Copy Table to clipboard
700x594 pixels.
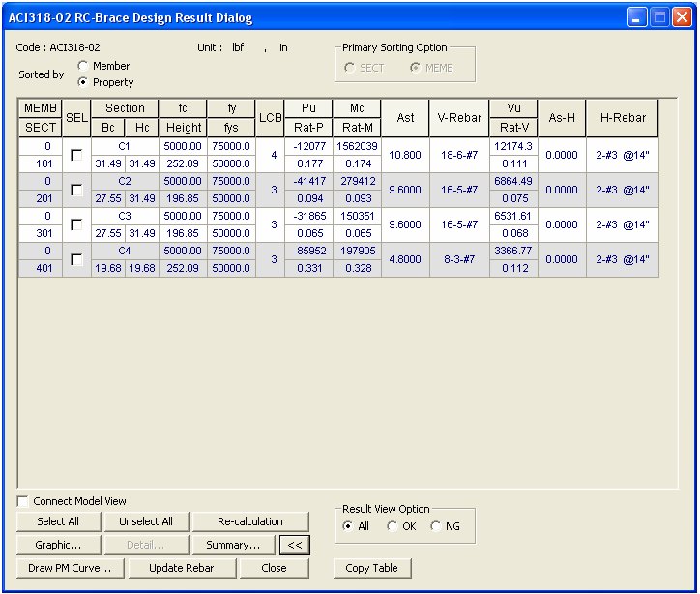372,568
